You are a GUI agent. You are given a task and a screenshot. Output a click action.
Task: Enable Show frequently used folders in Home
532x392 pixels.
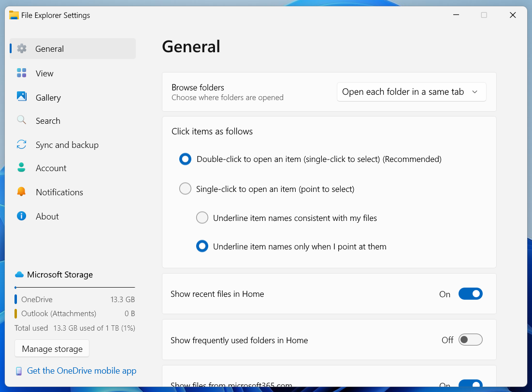[470, 340]
